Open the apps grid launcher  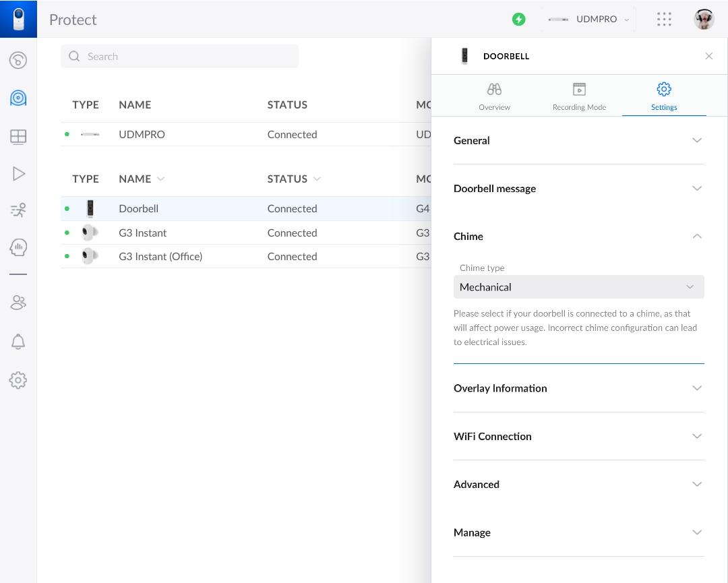[x=664, y=20]
